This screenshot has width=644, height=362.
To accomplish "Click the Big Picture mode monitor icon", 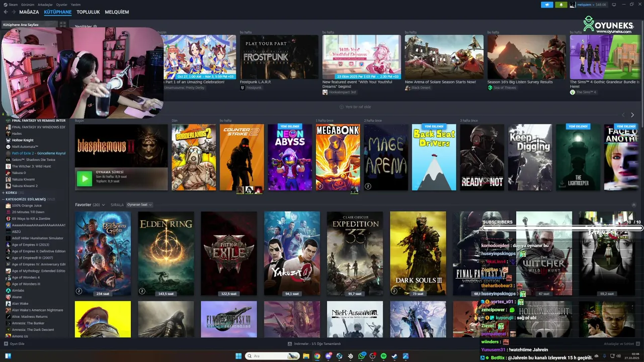I will [614, 5].
